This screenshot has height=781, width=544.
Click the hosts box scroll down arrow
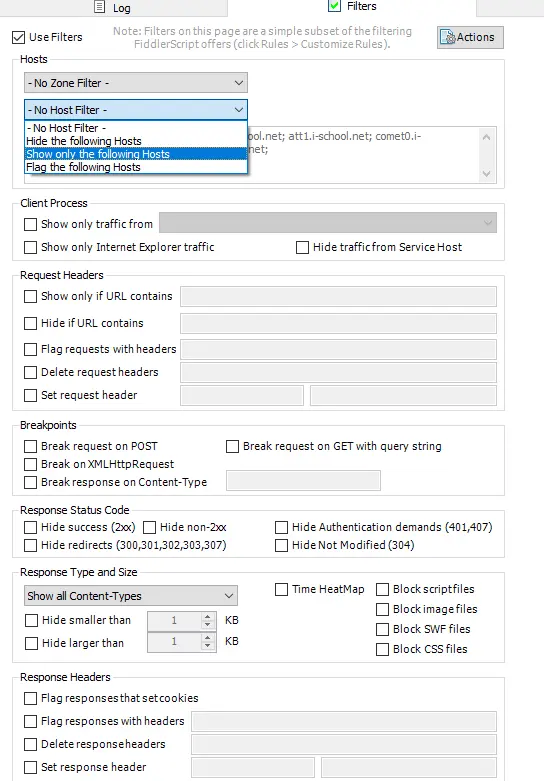tap(487, 173)
